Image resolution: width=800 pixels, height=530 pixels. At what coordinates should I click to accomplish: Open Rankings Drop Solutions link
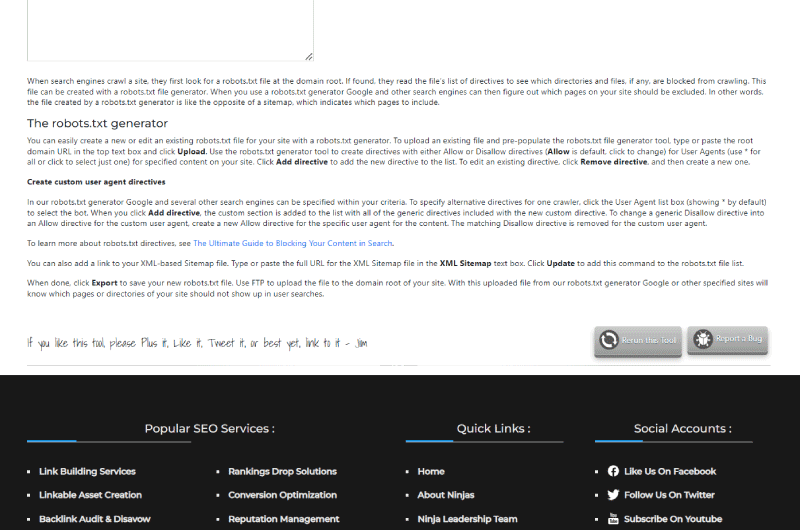[282, 471]
